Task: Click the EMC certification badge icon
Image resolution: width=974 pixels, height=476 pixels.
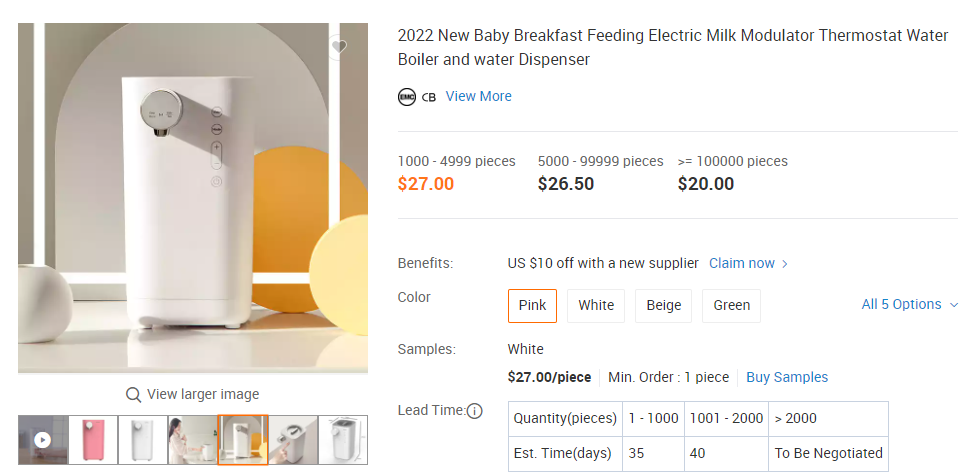Action: (406, 97)
